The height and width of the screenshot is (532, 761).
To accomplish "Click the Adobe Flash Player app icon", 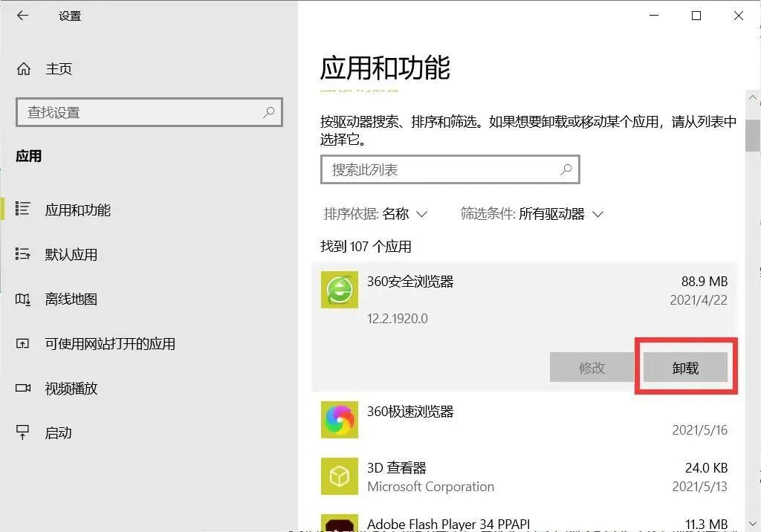I will point(339,523).
